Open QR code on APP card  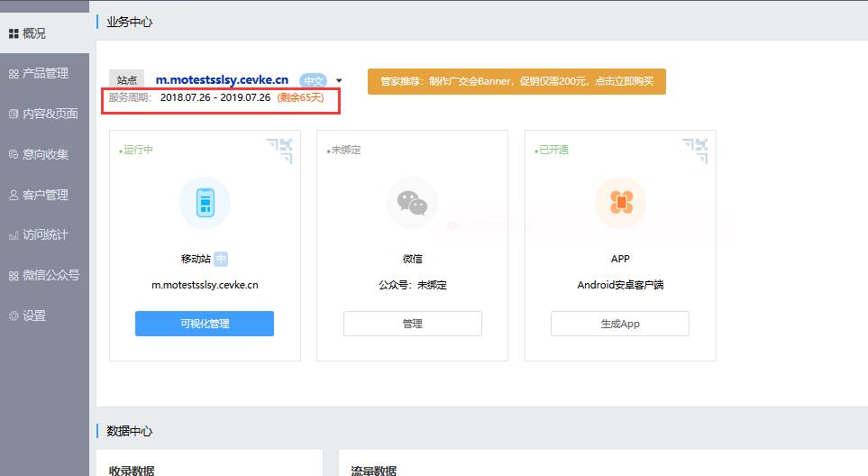click(x=694, y=151)
